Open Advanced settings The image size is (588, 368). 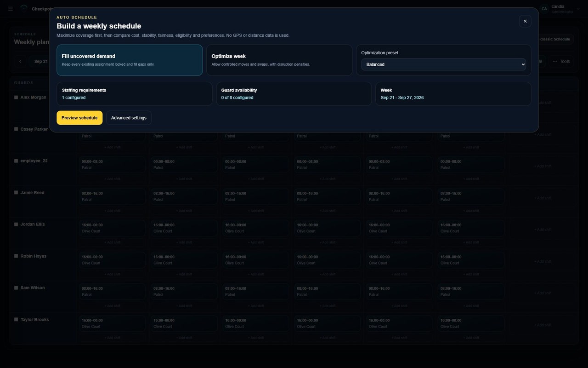(x=129, y=118)
